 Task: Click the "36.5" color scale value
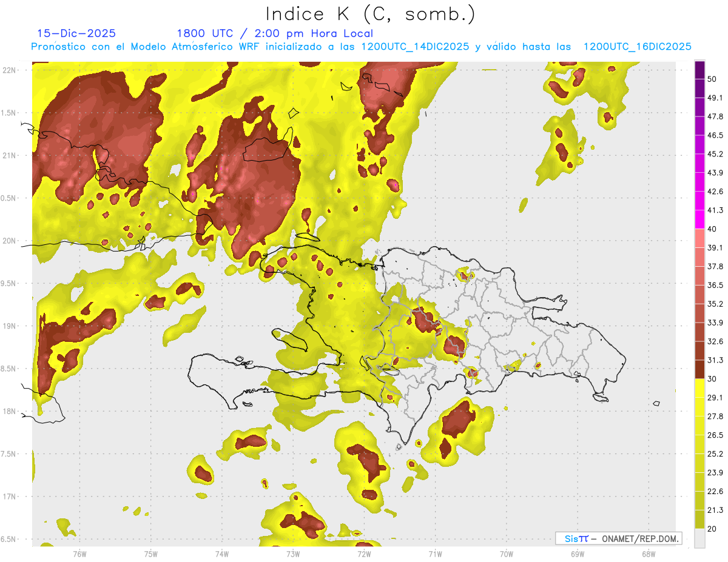pyautogui.click(x=715, y=285)
